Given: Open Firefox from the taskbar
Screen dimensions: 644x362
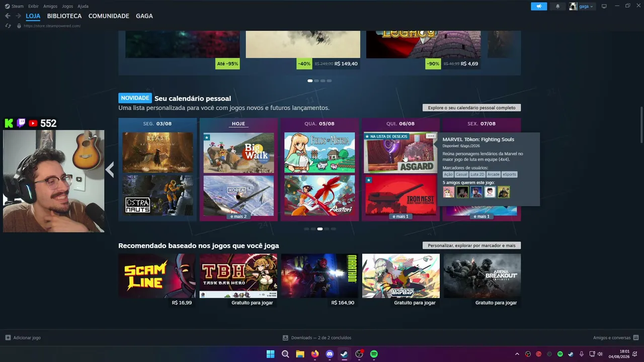Looking at the screenshot, I should (315, 354).
